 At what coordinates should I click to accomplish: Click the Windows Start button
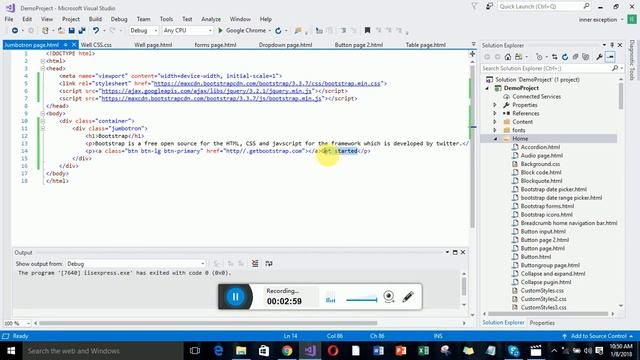11,351
